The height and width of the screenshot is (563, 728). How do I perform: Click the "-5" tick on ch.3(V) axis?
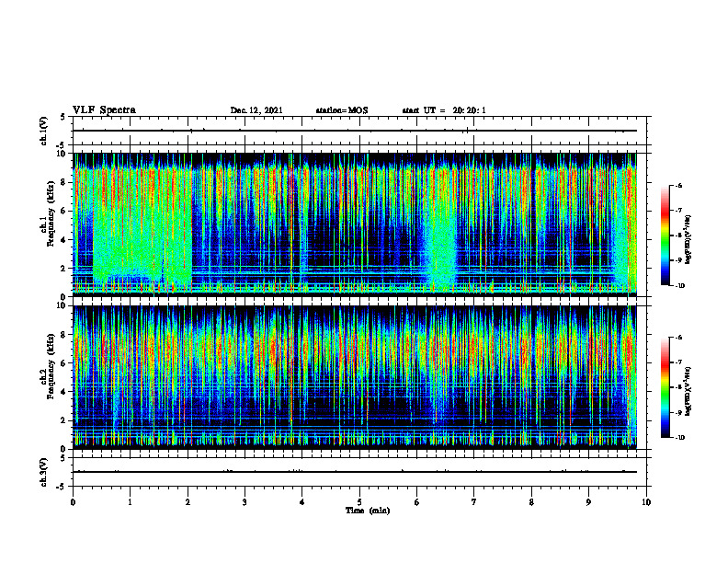(61, 487)
